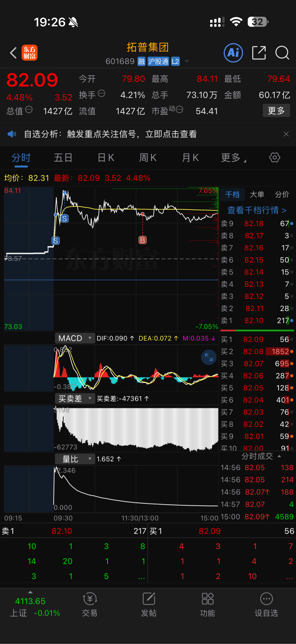Switch to the 分价 tab
Viewport: 296px width, 644px height.
[282, 194]
